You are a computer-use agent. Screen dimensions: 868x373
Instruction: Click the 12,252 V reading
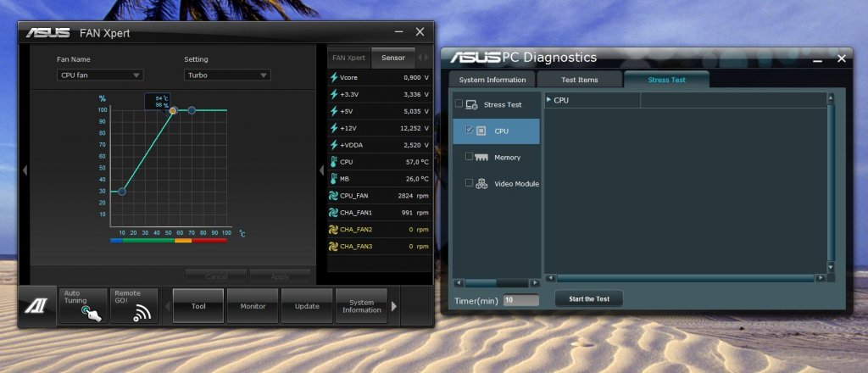click(x=415, y=128)
